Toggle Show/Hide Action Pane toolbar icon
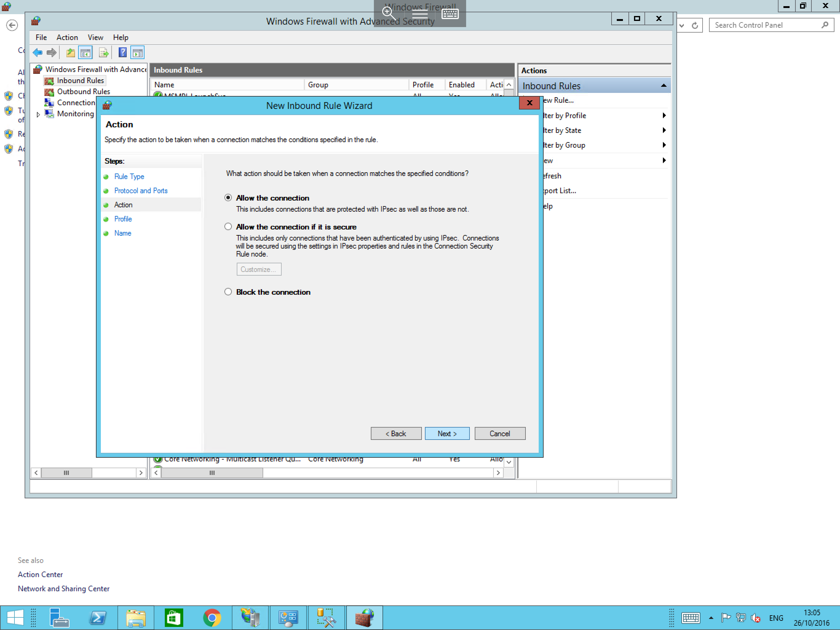Viewport: 840px width, 630px height. tap(137, 53)
